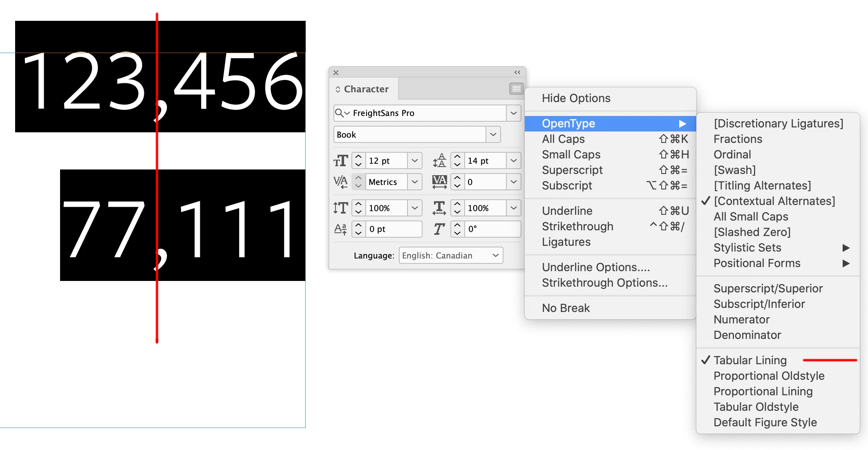The image size is (868, 450).
Task: Click the leading icon
Action: 439,161
